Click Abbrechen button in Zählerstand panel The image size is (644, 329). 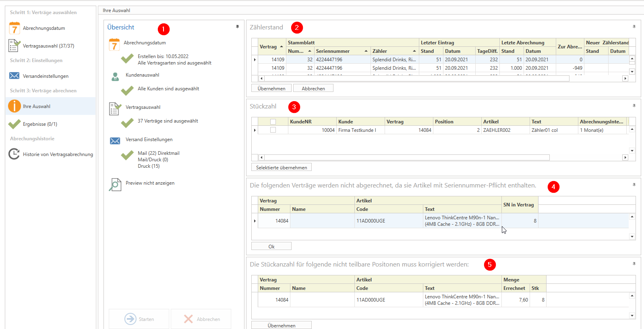point(313,88)
